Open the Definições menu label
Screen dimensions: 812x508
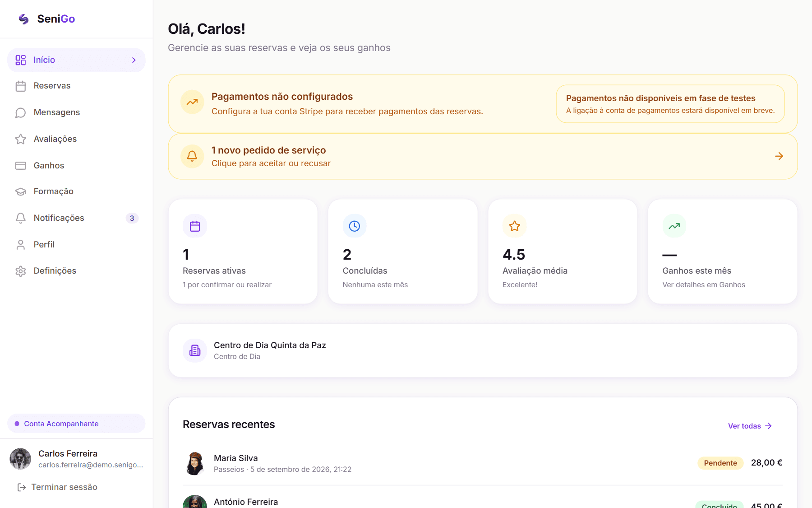click(x=55, y=271)
